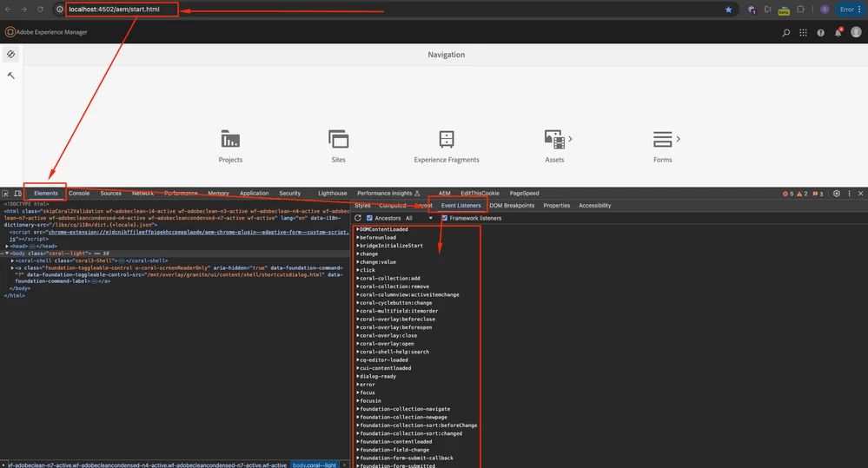Open the browser extensions puzzle icon
This screenshot has height=468, width=868.
tap(800, 10)
